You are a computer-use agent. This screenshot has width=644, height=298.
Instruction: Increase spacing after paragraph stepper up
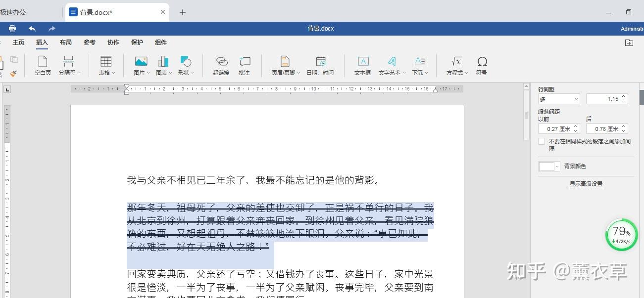point(624,127)
